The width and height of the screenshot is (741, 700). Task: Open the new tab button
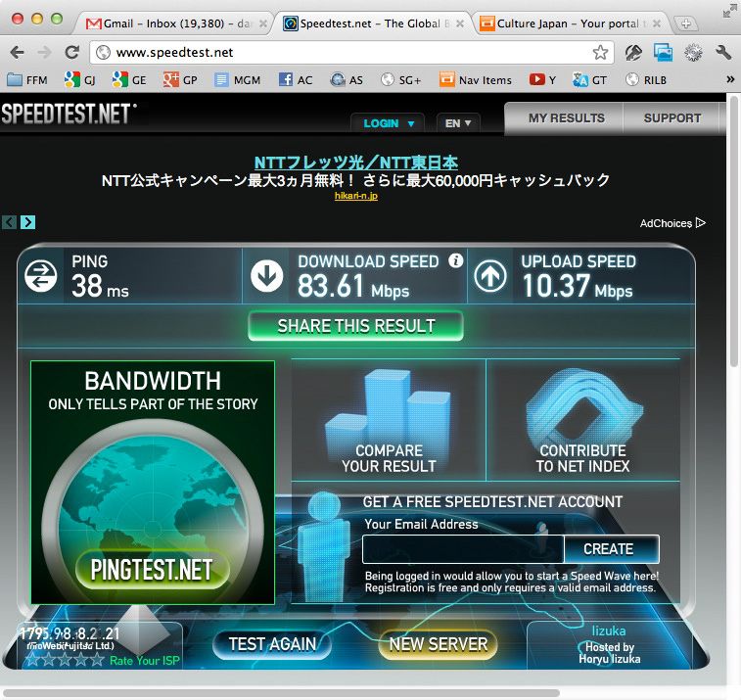tap(688, 23)
